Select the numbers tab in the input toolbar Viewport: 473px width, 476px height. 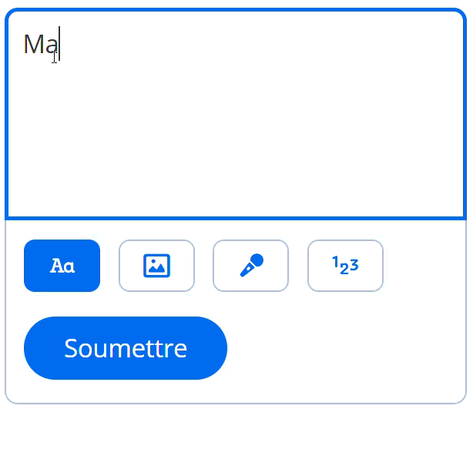tap(345, 266)
